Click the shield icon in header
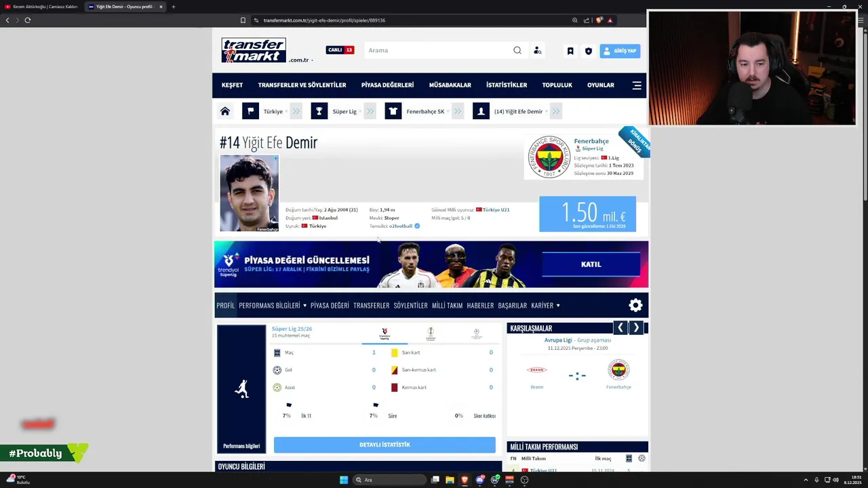The image size is (868, 488). pyautogui.click(x=588, y=51)
